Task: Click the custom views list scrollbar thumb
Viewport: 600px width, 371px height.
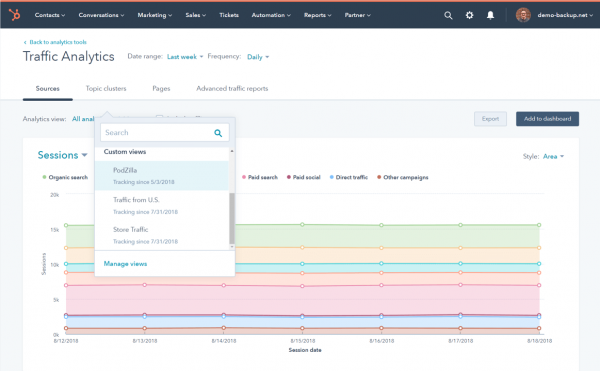Action: click(x=232, y=218)
